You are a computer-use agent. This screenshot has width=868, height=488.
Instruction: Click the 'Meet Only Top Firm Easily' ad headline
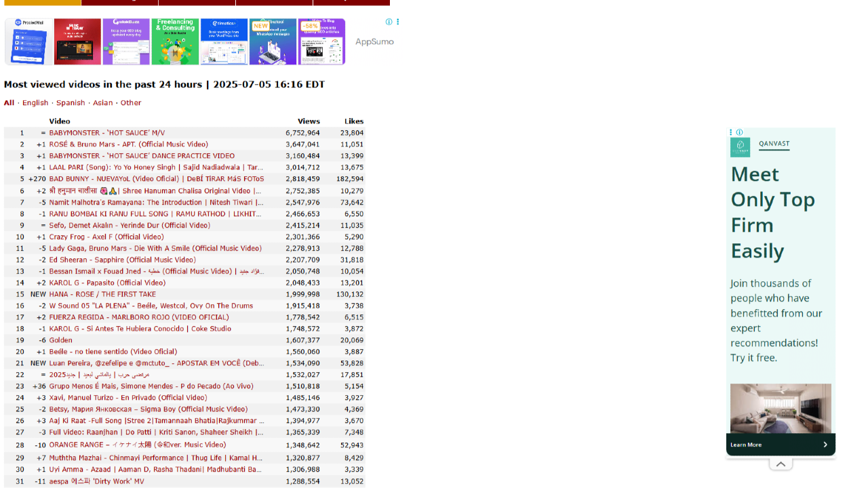pos(773,213)
